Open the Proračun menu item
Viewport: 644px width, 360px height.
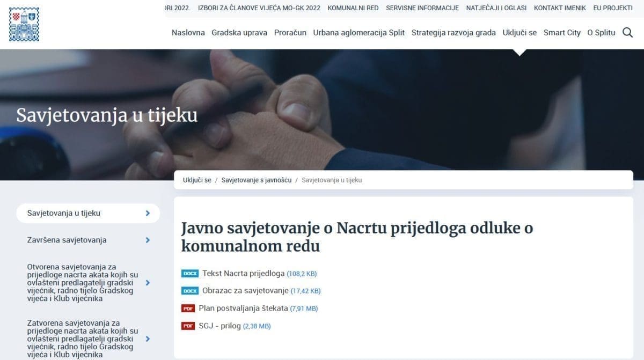(x=290, y=33)
